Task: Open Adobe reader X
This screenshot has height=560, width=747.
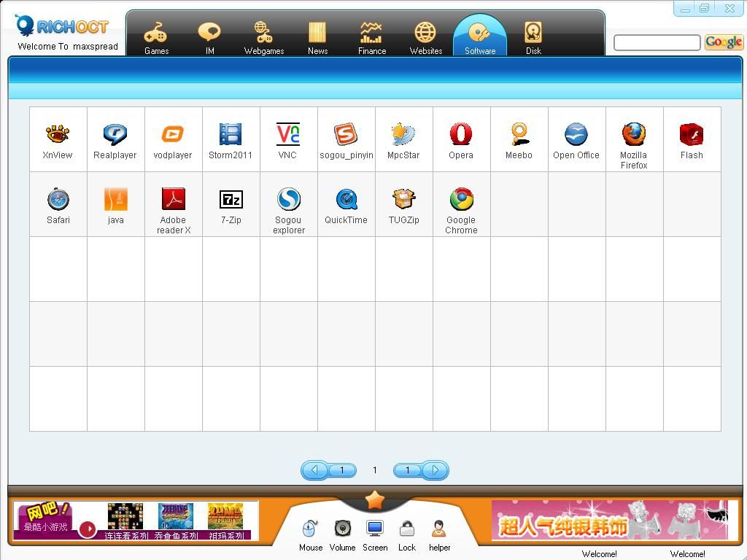Action: [174, 200]
